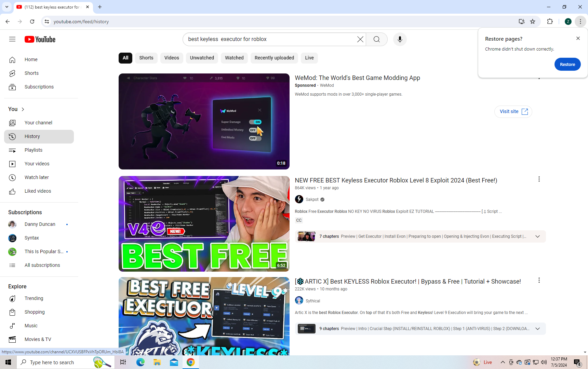The height and width of the screenshot is (369, 588).
Task: Open This Is Popular S... subscription
Action: point(39,252)
